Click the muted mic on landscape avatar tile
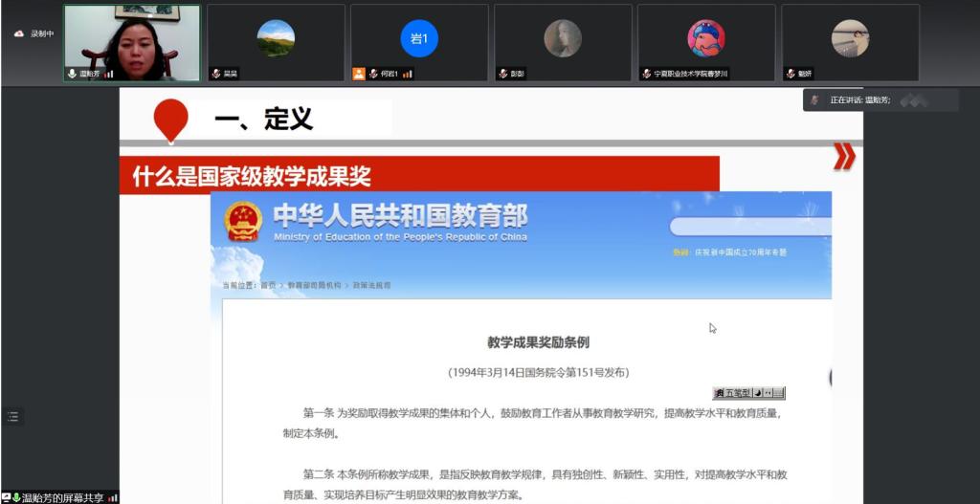Viewport: 980px width, 504px height. point(216,74)
